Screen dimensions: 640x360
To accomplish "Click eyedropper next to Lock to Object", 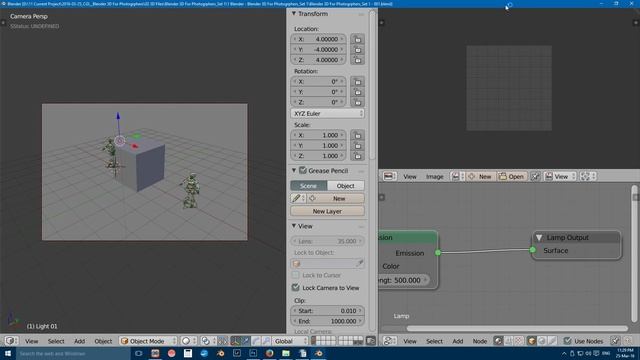I will (359, 264).
